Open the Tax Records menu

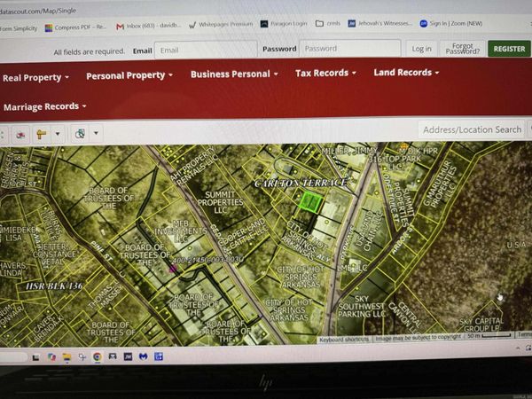click(x=325, y=73)
